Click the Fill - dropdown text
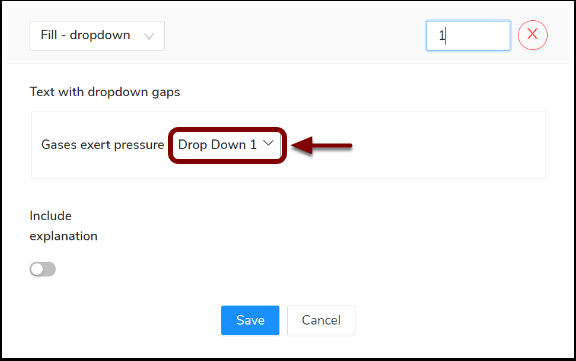Image resolution: width=576 pixels, height=361 pixels. 85,35
